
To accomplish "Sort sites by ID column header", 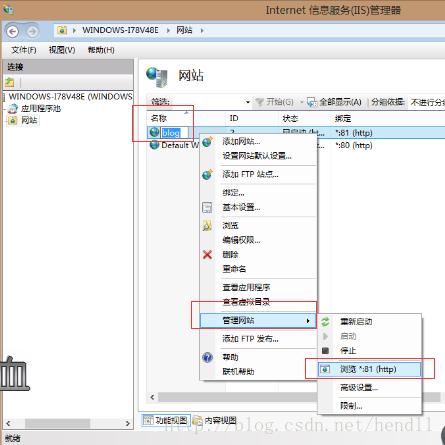I will (252, 118).
